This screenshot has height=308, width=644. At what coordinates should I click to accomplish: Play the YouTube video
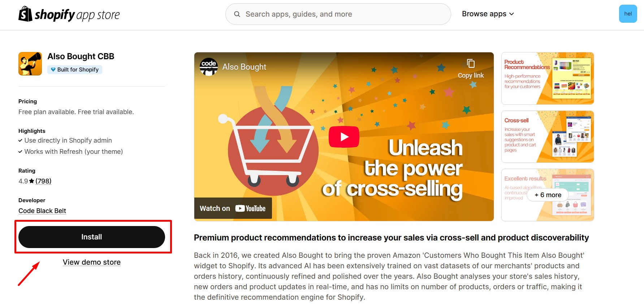(343, 137)
